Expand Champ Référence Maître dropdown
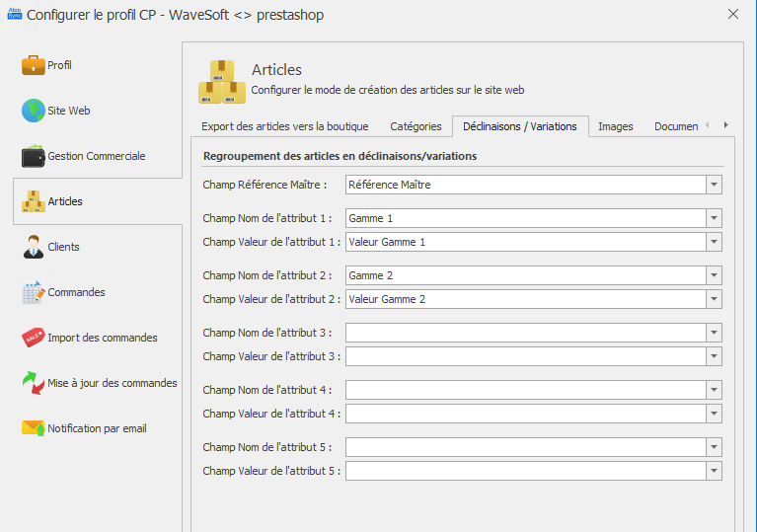The height and width of the screenshot is (532, 757). (x=714, y=185)
